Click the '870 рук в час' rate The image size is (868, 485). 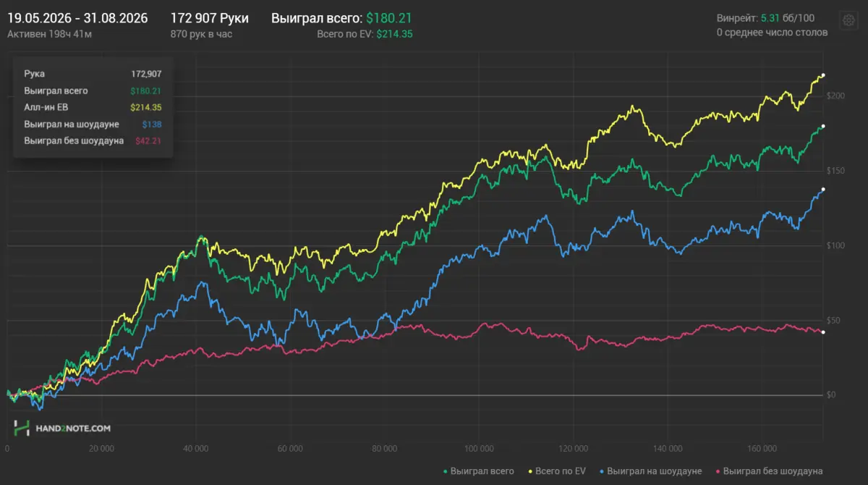(201, 33)
